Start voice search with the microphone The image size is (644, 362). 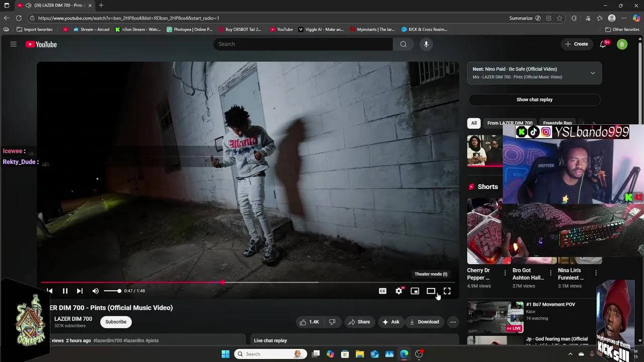[426, 44]
